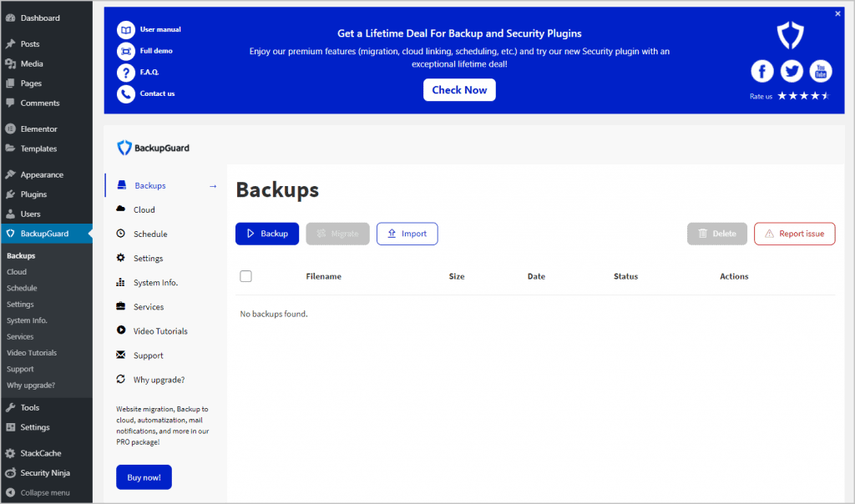Open Media in WordPress menu
This screenshot has width=855, height=504.
click(47, 63)
